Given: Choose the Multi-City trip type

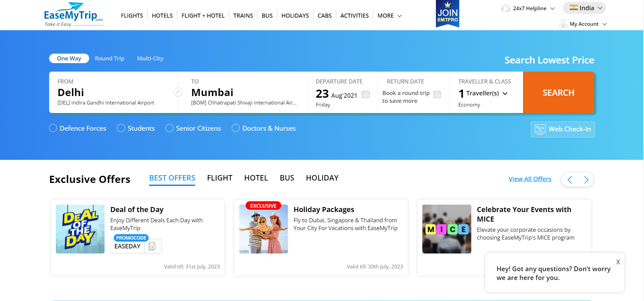Looking at the screenshot, I should 150,58.
